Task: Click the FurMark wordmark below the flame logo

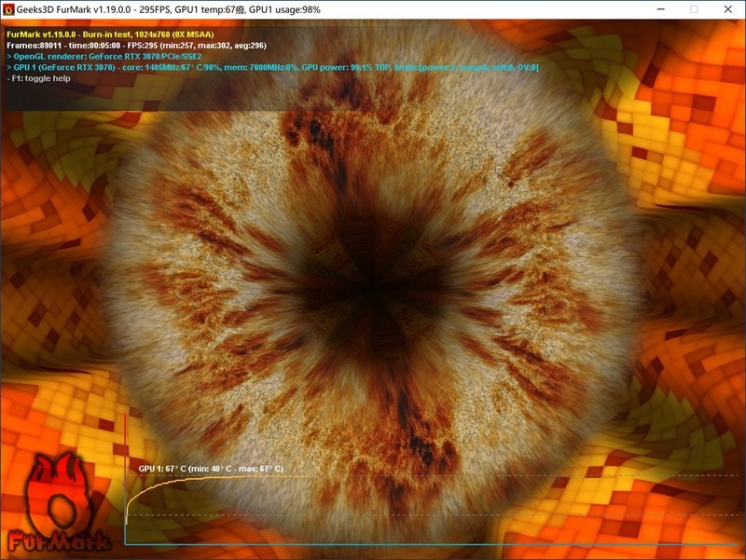Action: (x=59, y=540)
